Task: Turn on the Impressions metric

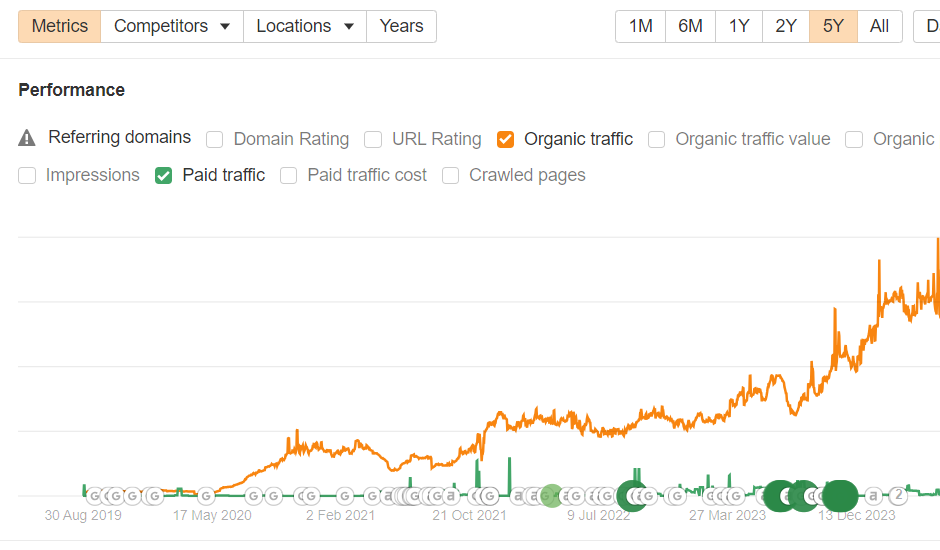Action: [x=27, y=175]
